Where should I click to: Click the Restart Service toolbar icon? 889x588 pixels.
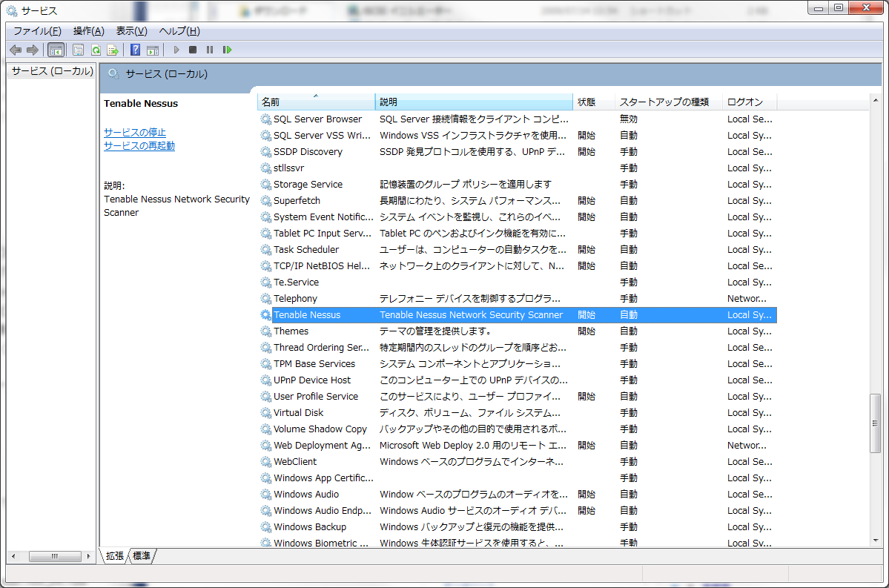click(x=227, y=50)
